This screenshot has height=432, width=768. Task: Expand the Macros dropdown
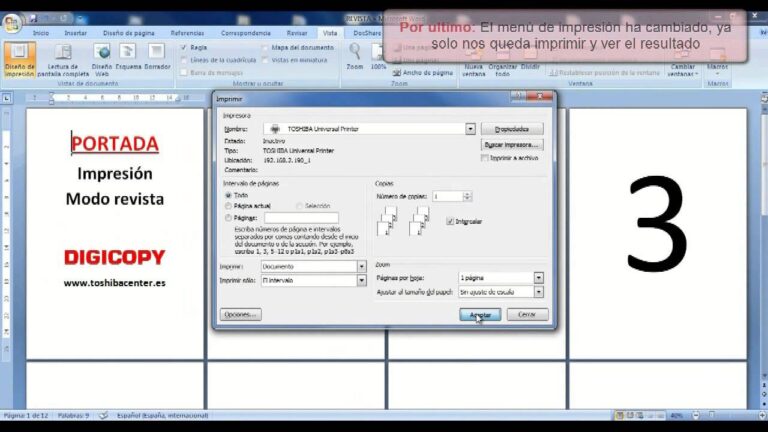tap(718, 61)
